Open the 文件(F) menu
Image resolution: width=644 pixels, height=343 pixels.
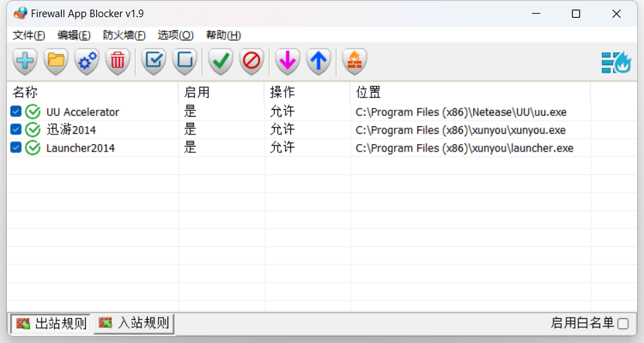29,35
